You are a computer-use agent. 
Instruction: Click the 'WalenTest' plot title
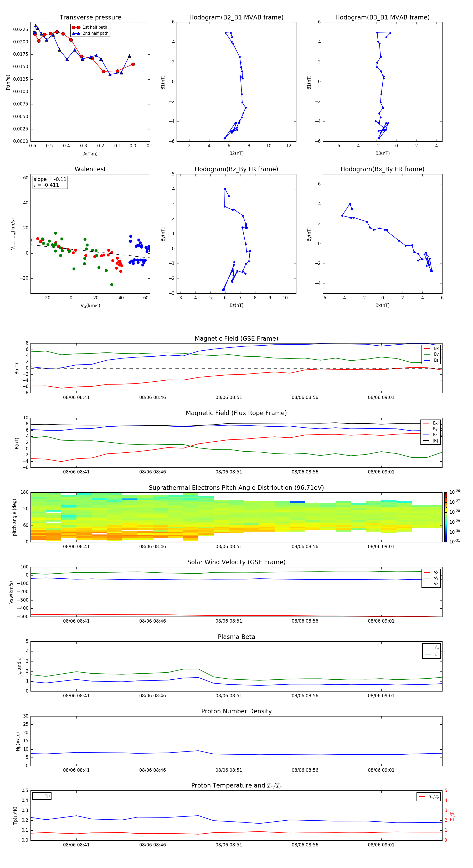point(90,169)
